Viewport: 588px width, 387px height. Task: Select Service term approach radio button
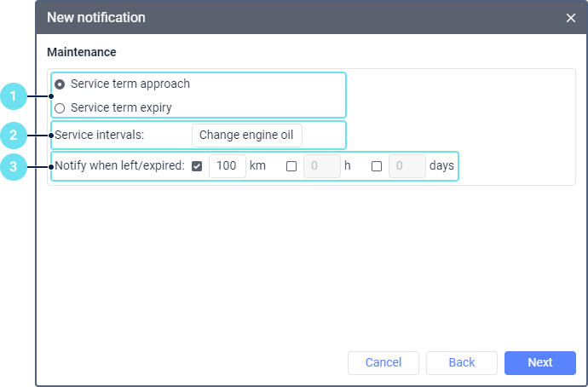(60, 84)
